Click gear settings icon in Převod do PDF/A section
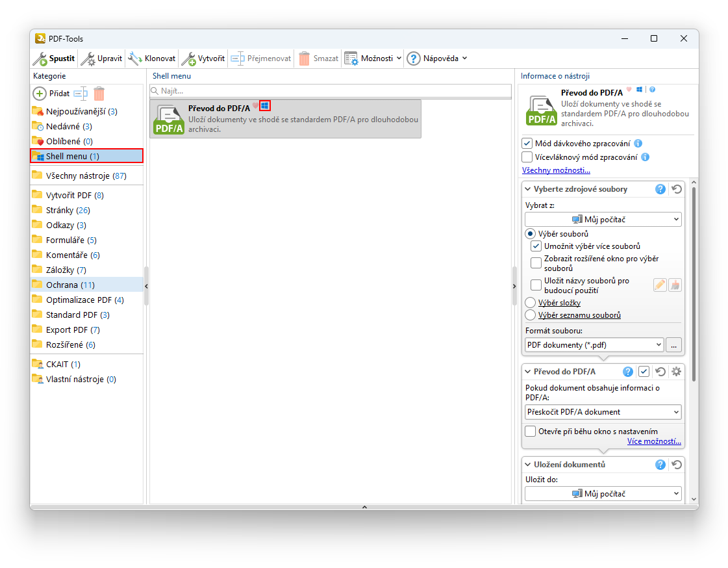 click(x=677, y=372)
